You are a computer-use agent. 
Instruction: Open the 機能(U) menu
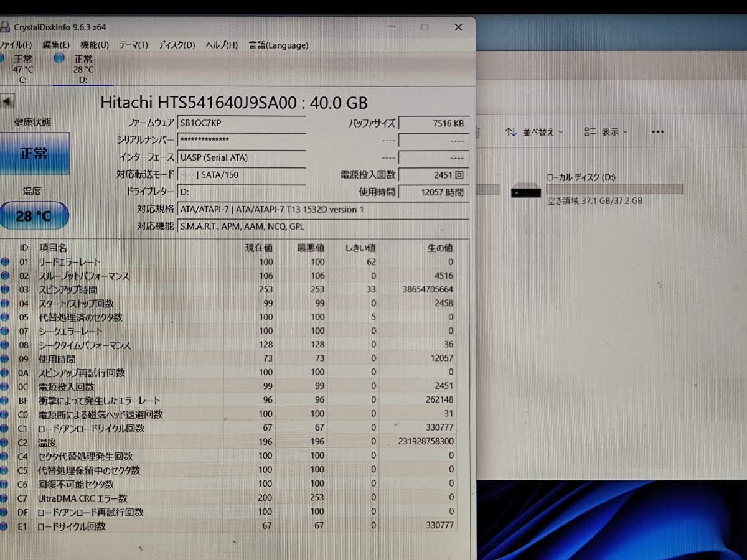tap(93, 45)
